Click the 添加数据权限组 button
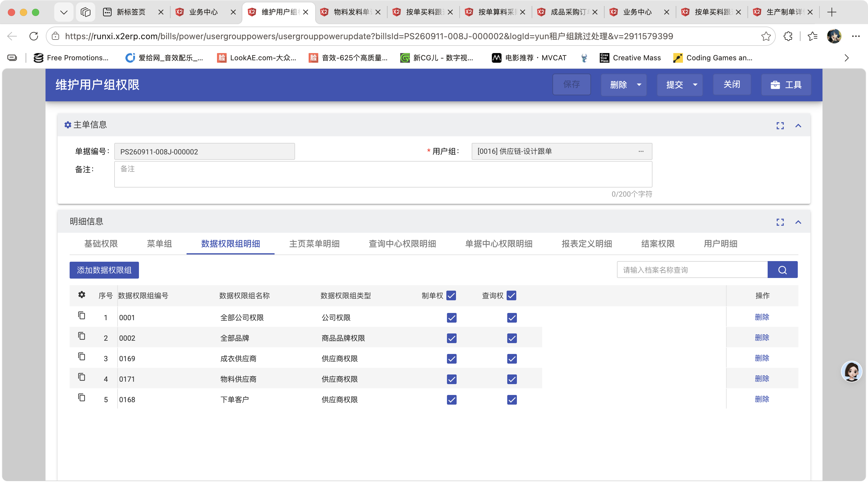Viewport: 868px width, 483px height. [104, 270]
